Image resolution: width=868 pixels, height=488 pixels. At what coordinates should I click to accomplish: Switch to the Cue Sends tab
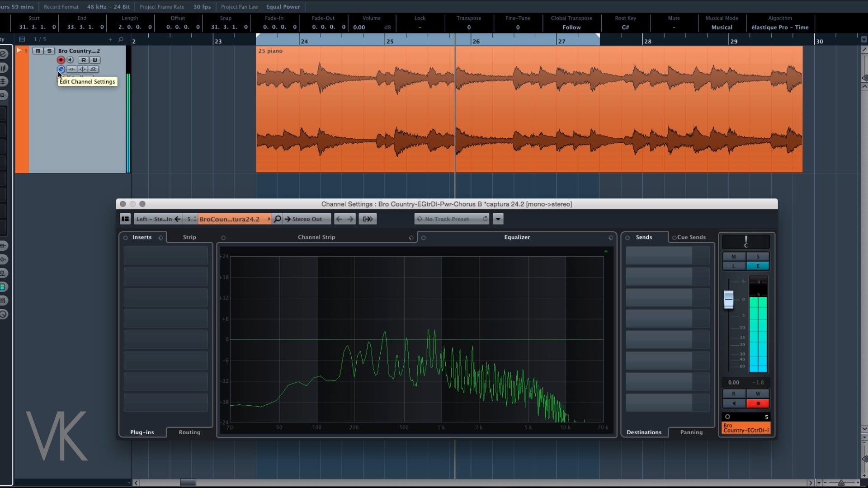pyautogui.click(x=691, y=237)
